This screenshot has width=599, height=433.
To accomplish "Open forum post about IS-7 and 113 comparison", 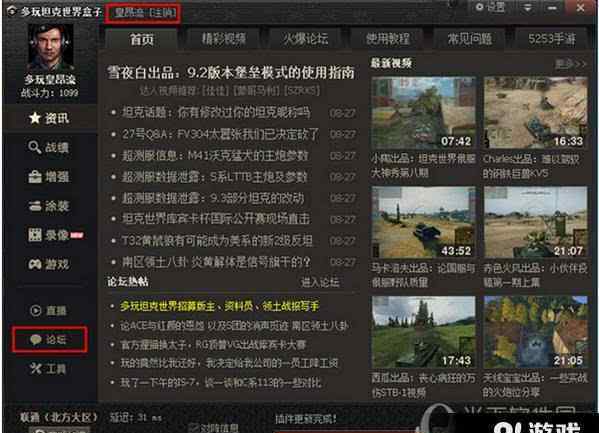I will (x=221, y=383).
